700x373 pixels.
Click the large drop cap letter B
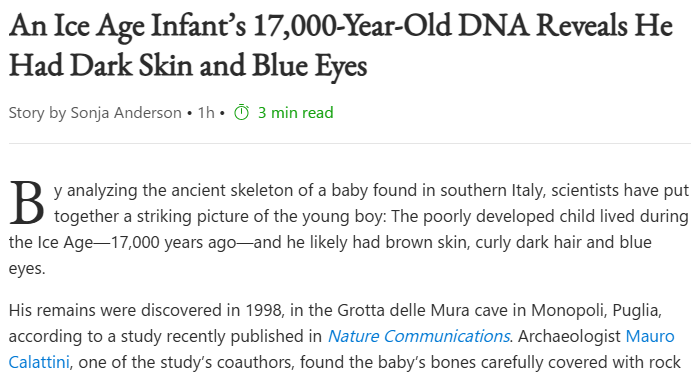click(x=27, y=203)
